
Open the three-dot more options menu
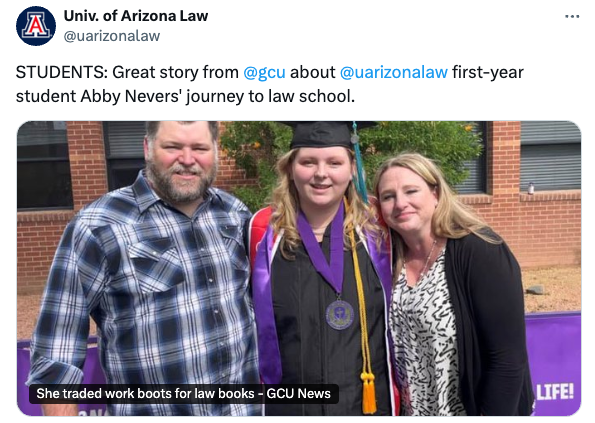tap(572, 17)
